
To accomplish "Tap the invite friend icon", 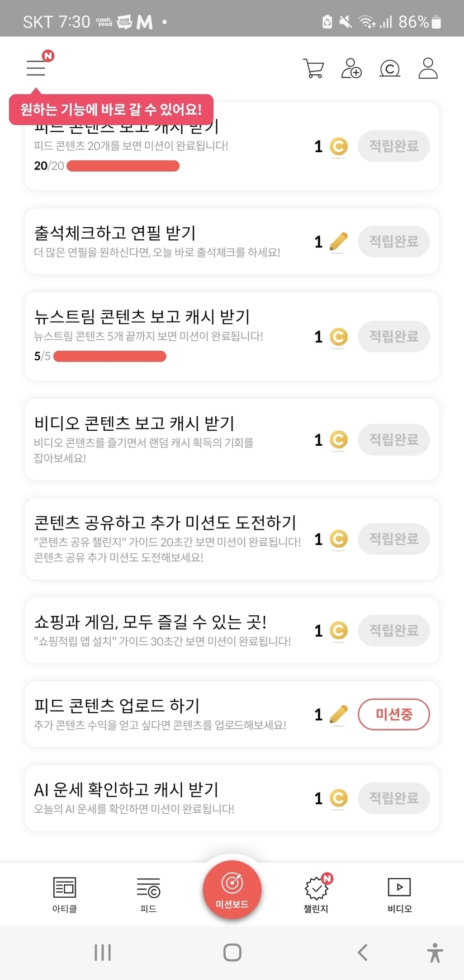I will tap(351, 68).
